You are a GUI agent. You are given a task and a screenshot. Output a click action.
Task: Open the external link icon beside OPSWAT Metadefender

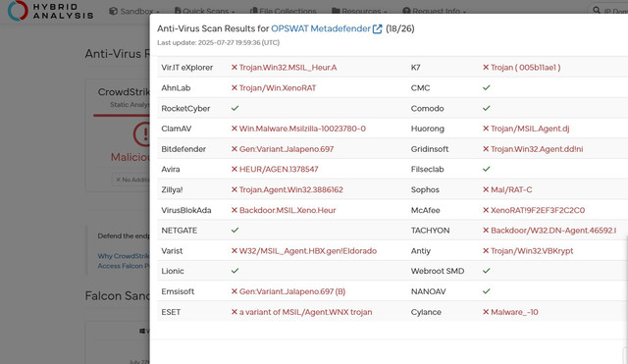click(377, 28)
